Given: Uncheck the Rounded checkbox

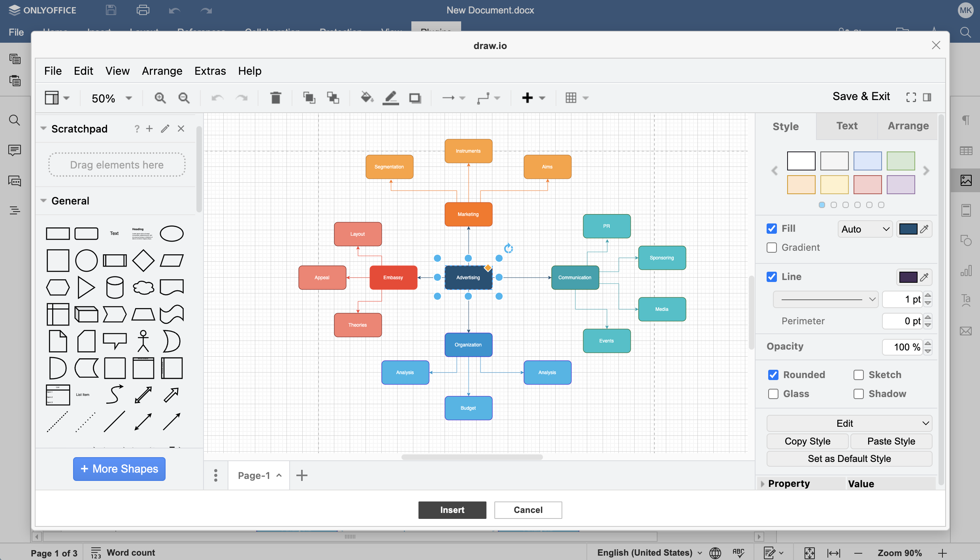Looking at the screenshot, I should (x=773, y=375).
